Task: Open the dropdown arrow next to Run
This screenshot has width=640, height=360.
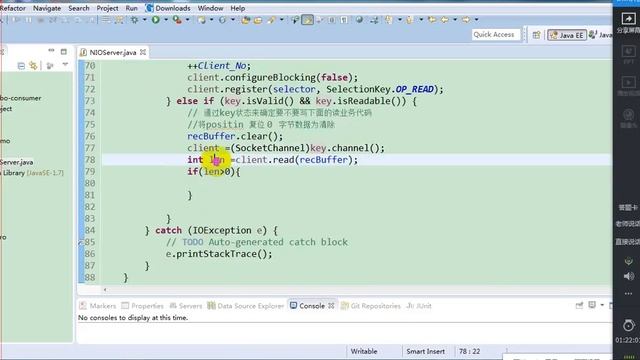Action: [x=166, y=20]
